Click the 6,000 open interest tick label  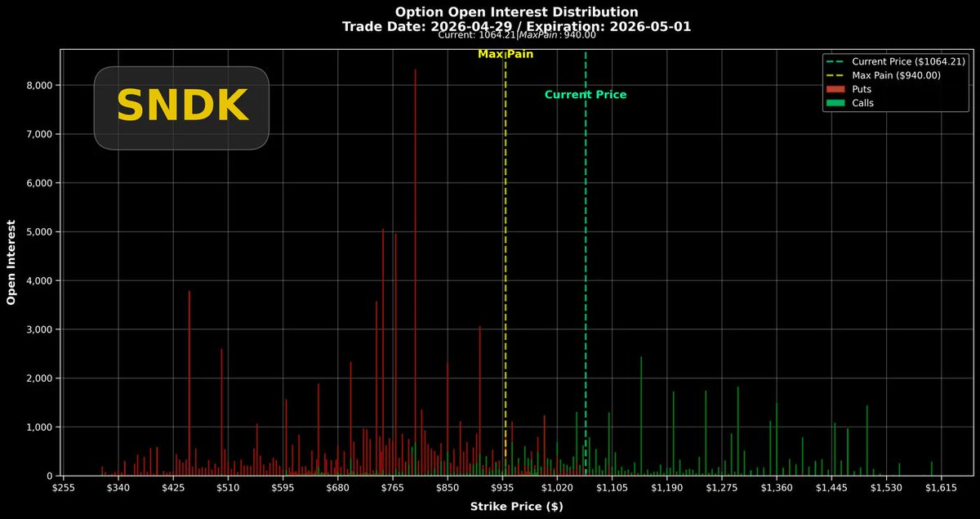39,183
